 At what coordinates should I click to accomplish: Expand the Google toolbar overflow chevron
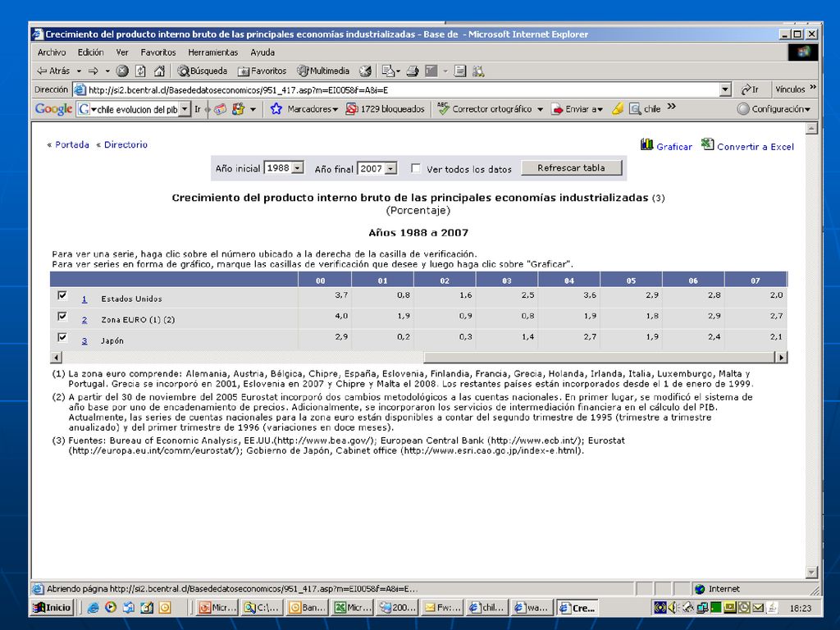[x=671, y=107]
